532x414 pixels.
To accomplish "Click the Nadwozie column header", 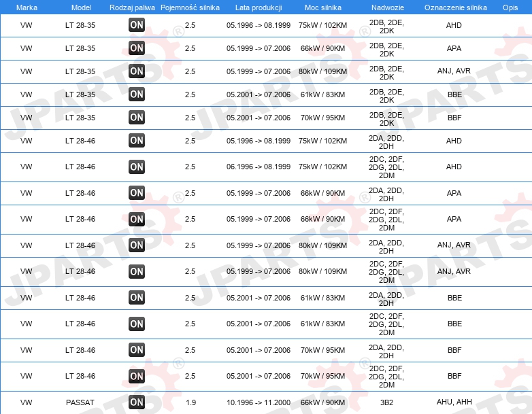I will coord(388,7).
